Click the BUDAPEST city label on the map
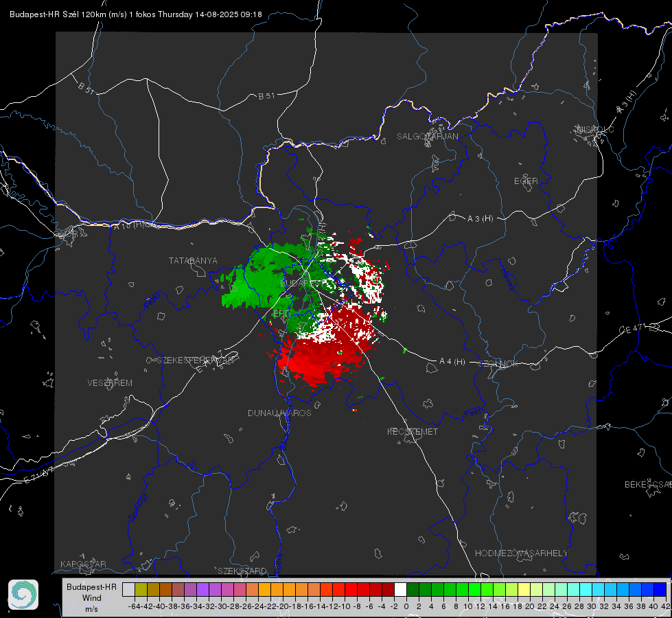The image size is (672, 618). pyautogui.click(x=303, y=284)
